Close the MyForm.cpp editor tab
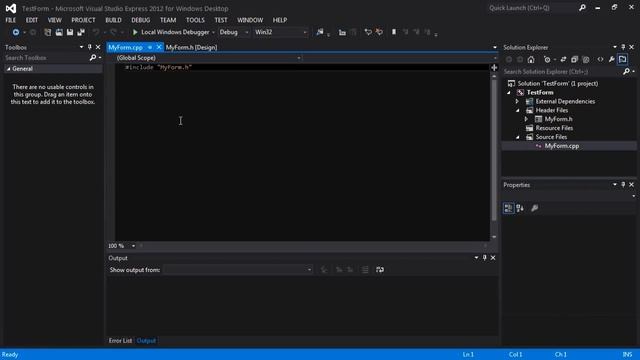640x360 pixels. click(159, 47)
